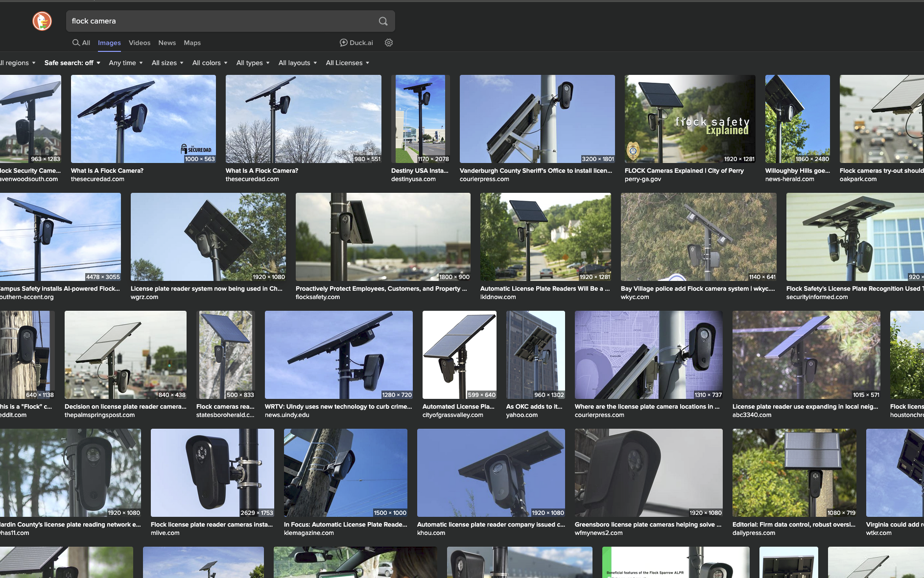Open the lkldnow.com 1920 × 1281 image
Viewport: 924px width, 578px height.
pos(545,237)
